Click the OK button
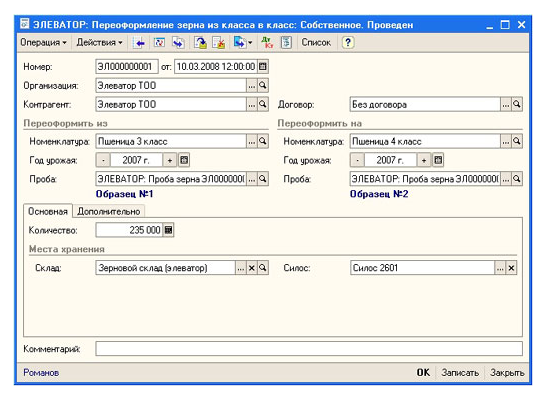Screen dimensions: 559x396 point(423,373)
